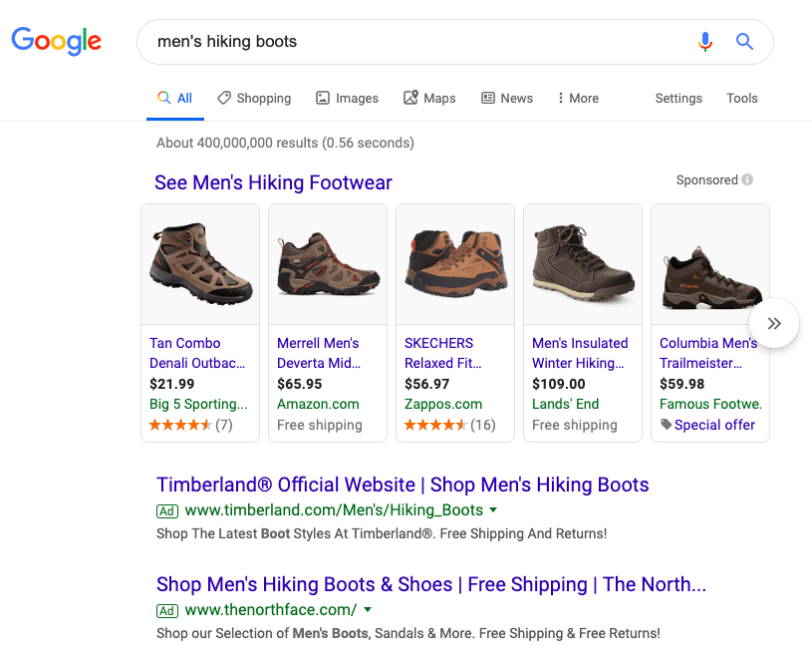Click the Google logo

(57, 41)
